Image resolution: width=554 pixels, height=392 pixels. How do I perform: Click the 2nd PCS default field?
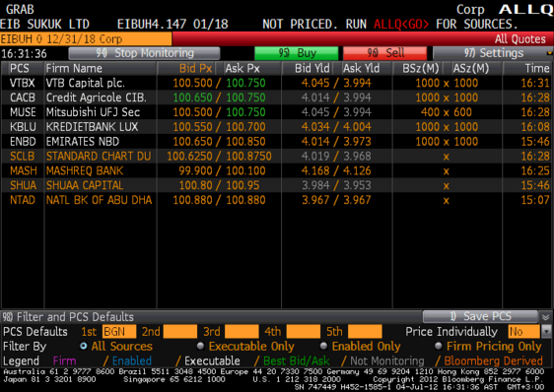[180, 332]
